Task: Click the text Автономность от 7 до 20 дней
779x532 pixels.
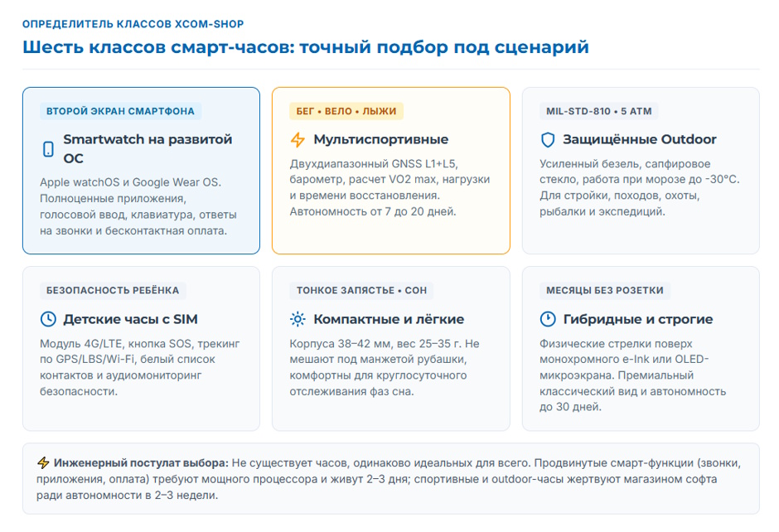Action: (373, 211)
